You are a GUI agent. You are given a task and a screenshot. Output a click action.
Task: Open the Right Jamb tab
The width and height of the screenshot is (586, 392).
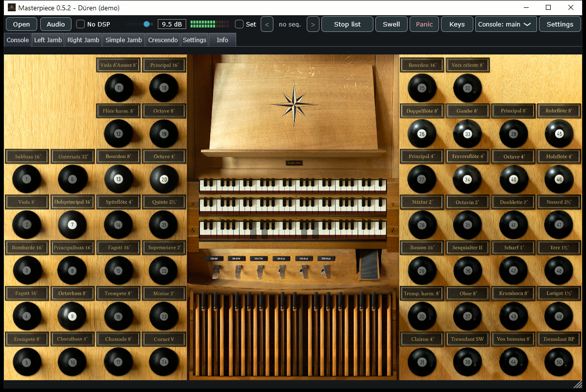pyautogui.click(x=83, y=40)
